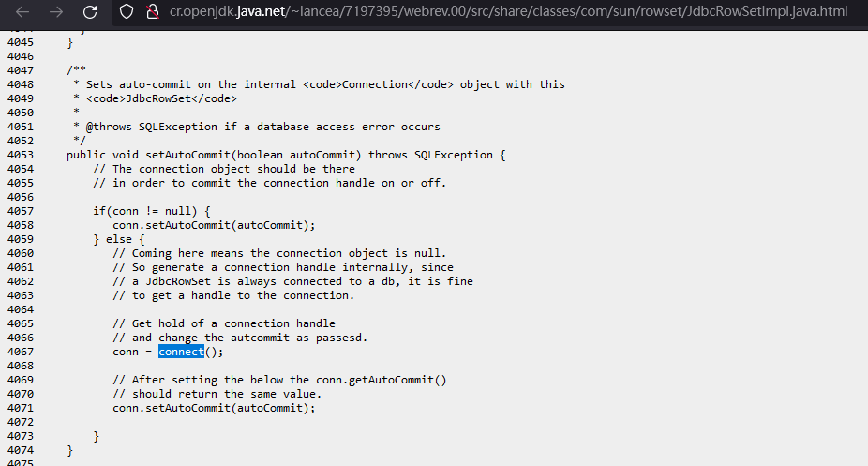Click the browser back arrow

pyautogui.click(x=19, y=13)
